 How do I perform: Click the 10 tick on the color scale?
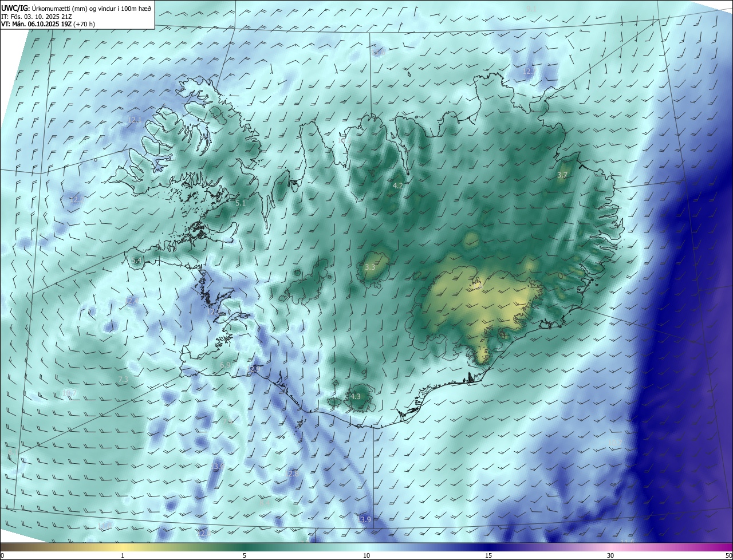pos(366,555)
